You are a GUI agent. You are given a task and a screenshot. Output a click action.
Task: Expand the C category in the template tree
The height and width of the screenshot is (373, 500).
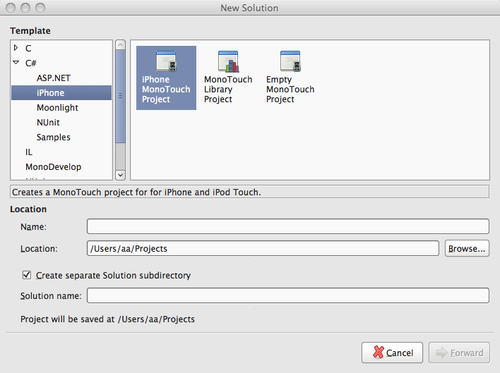[16, 48]
